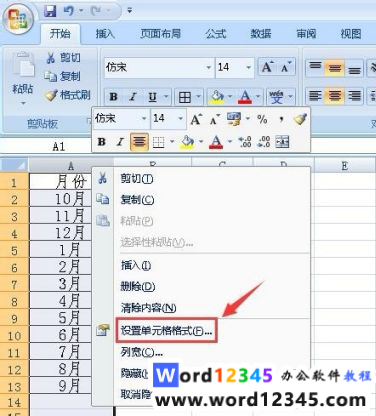Image resolution: width=376 pixels, height=416 pixels.
Task: Click grow font icon in ribbon
Action: tap(267, 68)
